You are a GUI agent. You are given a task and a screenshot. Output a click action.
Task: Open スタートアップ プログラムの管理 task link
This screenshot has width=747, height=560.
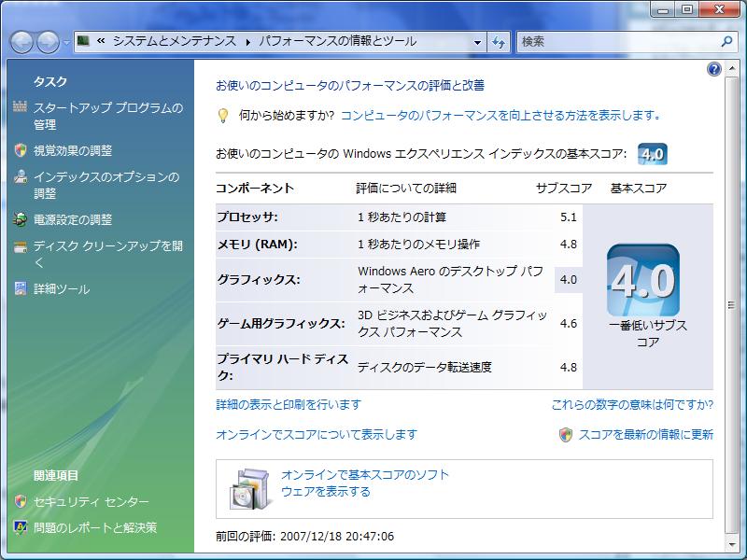(108, 116)
